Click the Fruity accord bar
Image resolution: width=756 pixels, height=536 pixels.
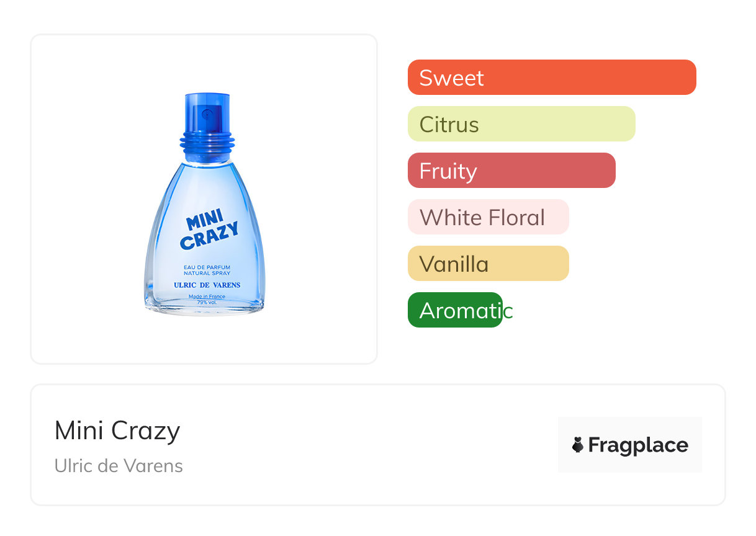coord(511,171)
